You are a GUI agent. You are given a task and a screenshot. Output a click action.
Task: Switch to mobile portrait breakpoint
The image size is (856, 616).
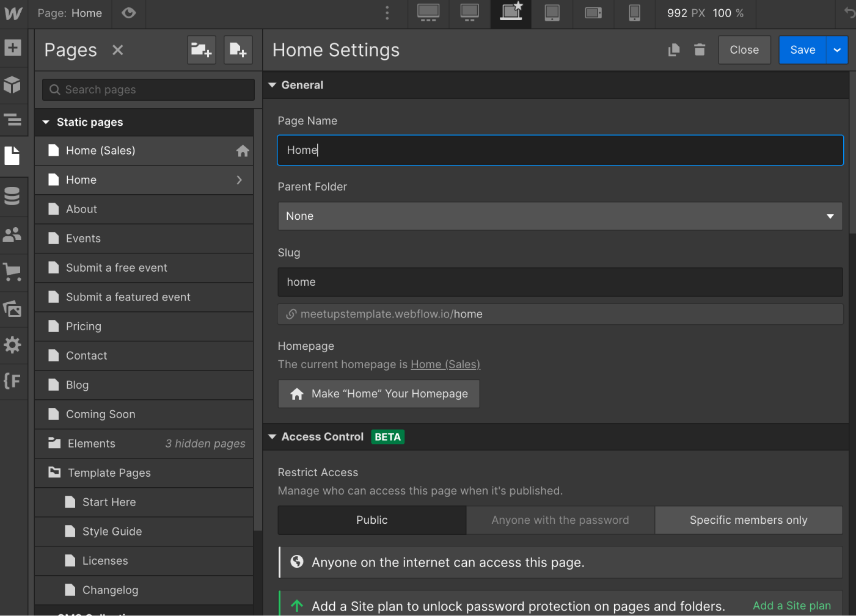click(634, 13)
